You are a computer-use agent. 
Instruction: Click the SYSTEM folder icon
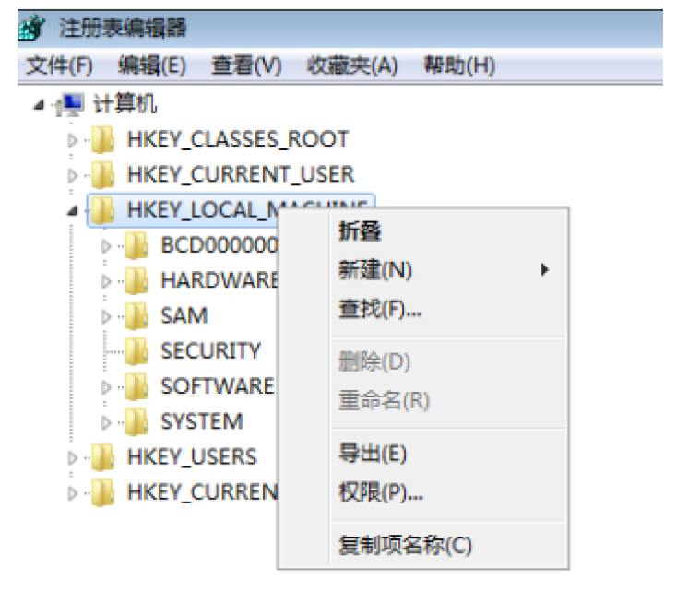pyautogui.click(x=136, y=422)
